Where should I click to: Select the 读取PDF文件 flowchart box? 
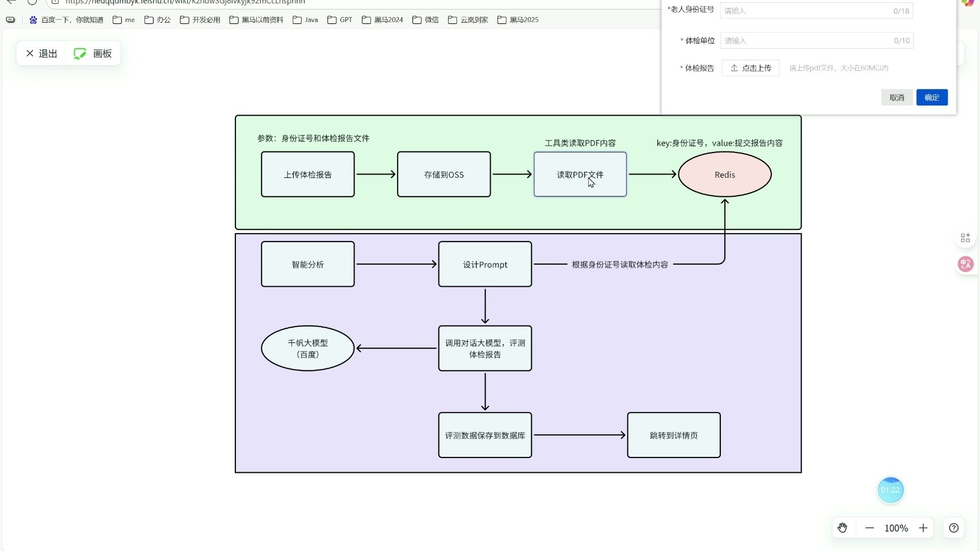click(x=580, y=174)
